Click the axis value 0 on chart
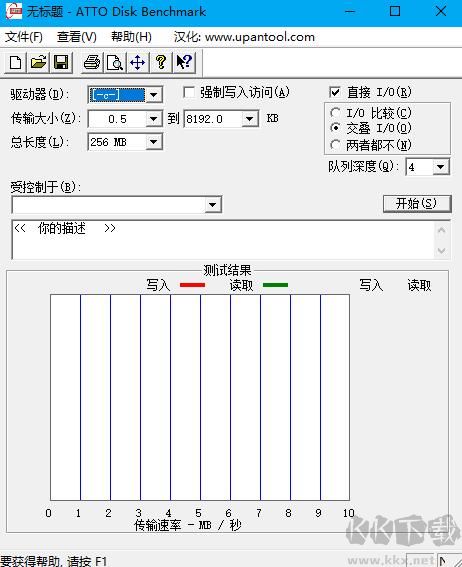This screenshot has height=567, width=462. tap(48, 513)
